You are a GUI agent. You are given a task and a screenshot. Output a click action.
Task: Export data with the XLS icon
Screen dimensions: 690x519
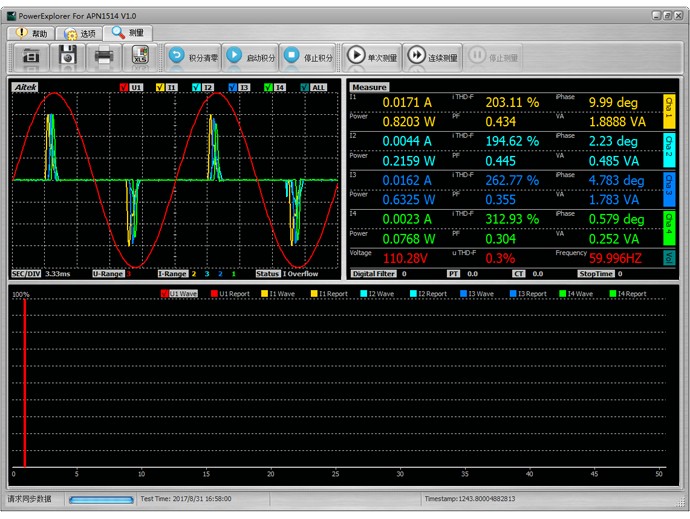click(x=139, y=57)
